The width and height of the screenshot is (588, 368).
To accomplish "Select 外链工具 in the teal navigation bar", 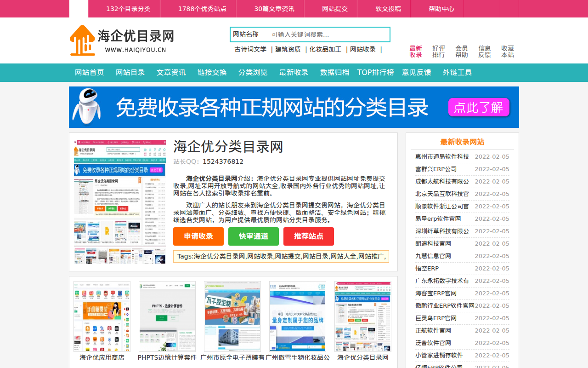I will pyautogui.click(x=457, y=73).
